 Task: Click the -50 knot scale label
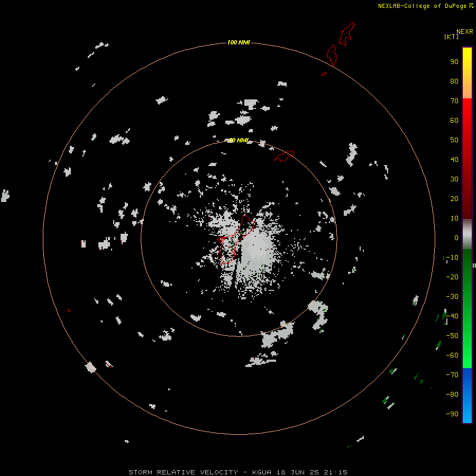[452, 335]
